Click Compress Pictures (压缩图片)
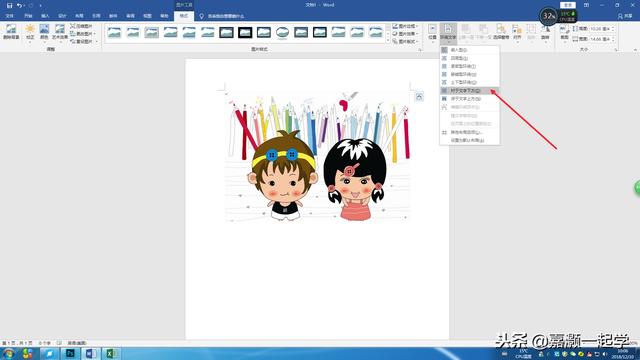 (81, 26)
